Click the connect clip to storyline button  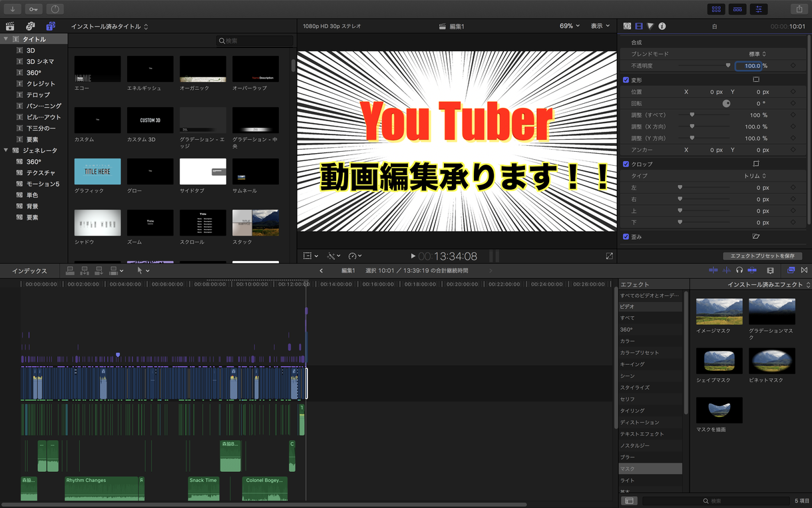click(70, 271)
